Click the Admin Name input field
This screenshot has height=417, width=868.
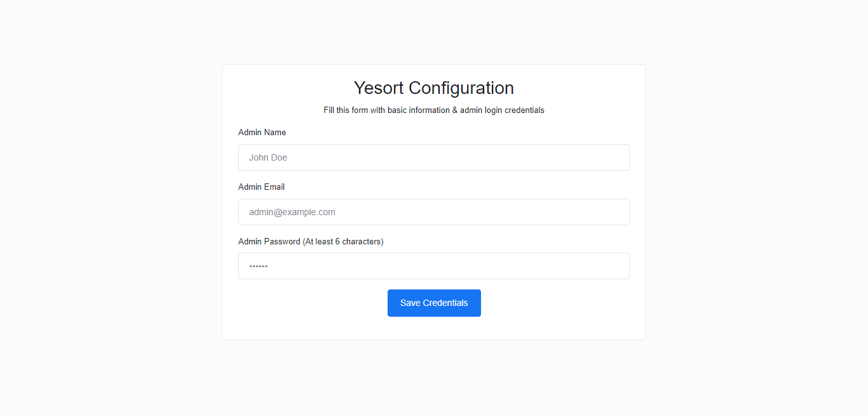click(433, 157)
